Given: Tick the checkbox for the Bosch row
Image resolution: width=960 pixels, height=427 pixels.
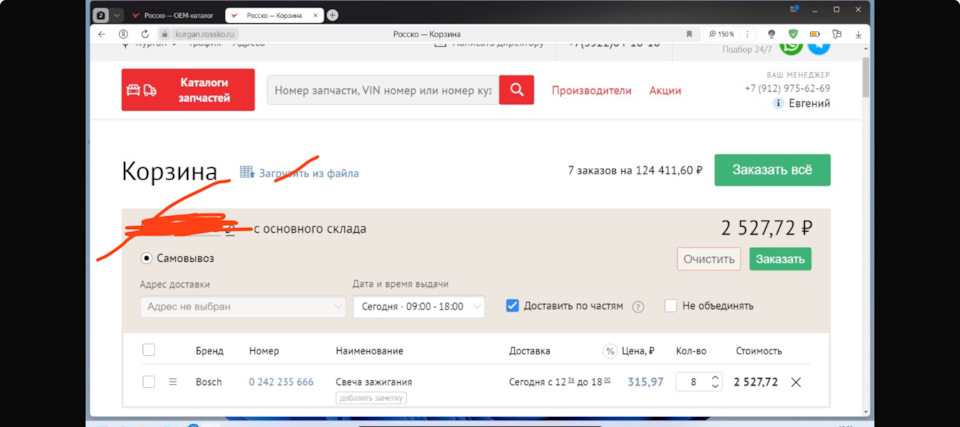Looking at the screenshot, I should pyautogui.click(x=149, y=382).
